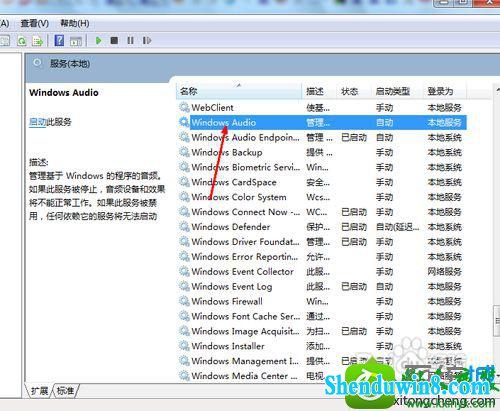Click 自动(延迟 startup type of Windows Defender
Screen dimensions: 500x411
click(x=398, y=227)
